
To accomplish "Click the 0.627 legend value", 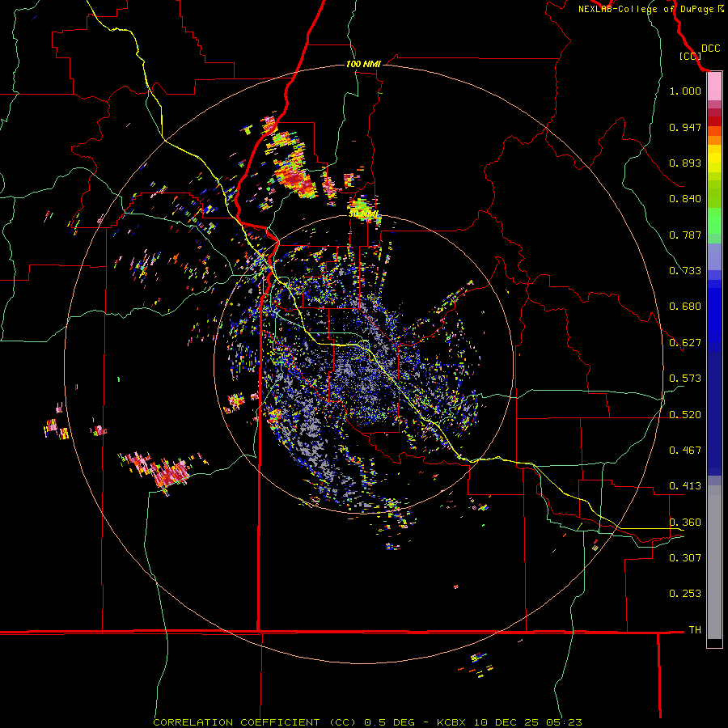I will point(685,343).
